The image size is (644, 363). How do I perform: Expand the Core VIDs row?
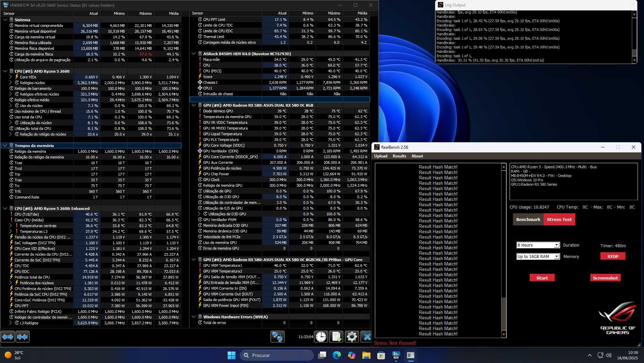[x=10, y=77]
